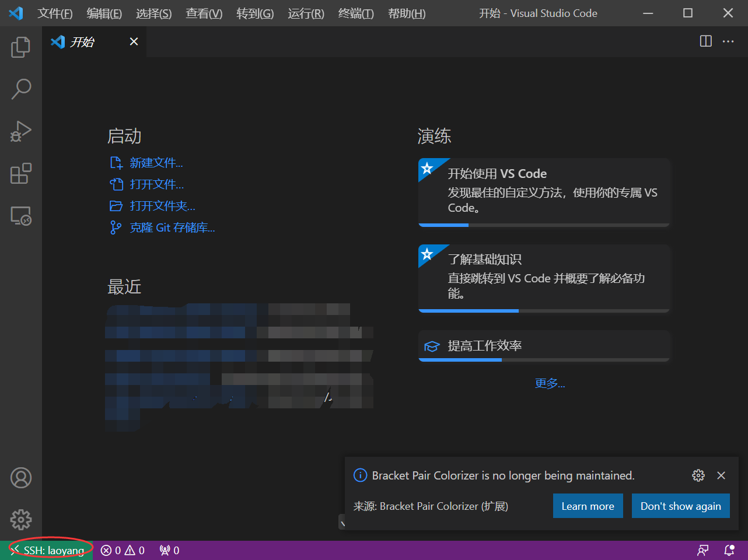748x560 pixels.
Task: Click the 演练 section heading
Action: (434, 136)
